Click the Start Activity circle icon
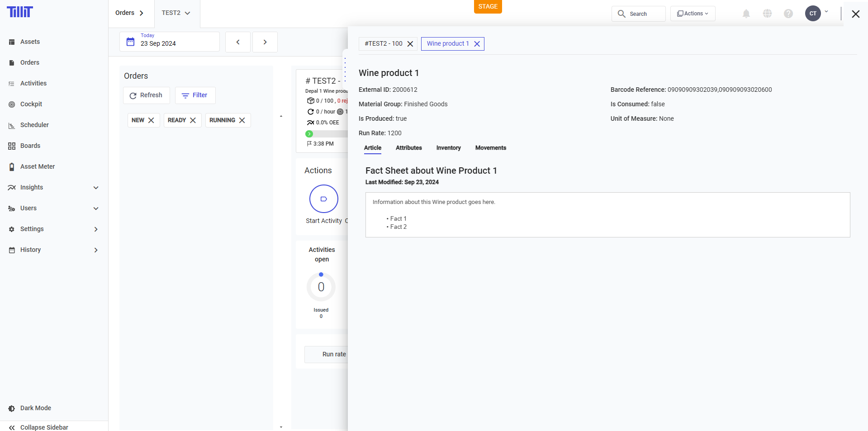The image size is (868, 431). 323,199
